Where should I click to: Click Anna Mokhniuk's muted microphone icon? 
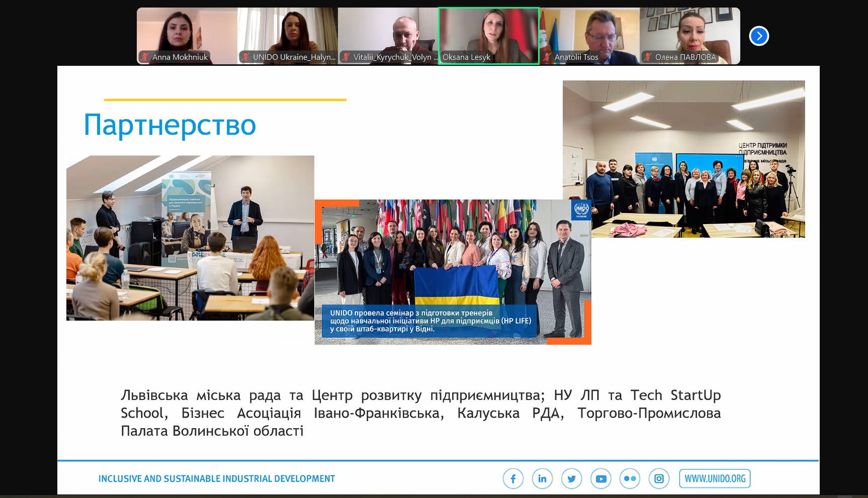click(145, 57)
